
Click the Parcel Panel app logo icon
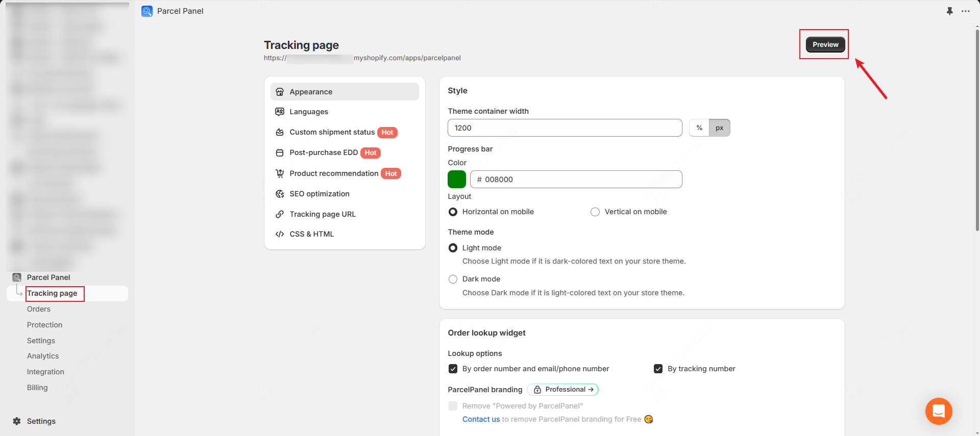[147, 11]
